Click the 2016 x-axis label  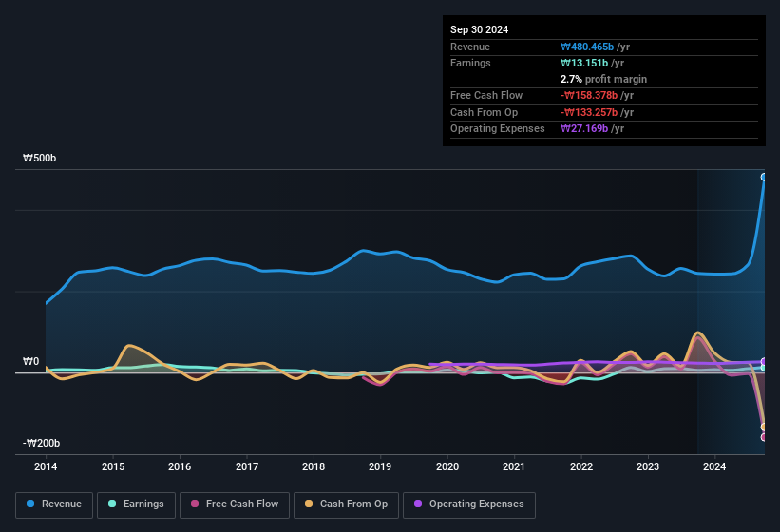point(180,466)
